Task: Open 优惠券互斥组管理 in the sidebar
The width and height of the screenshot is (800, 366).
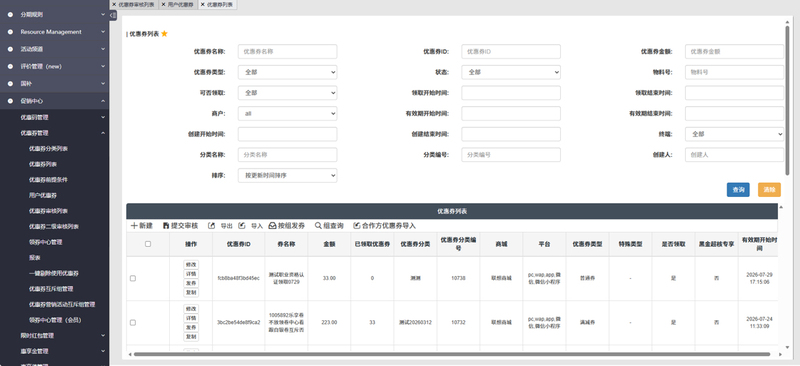Action: pos(51,289)
